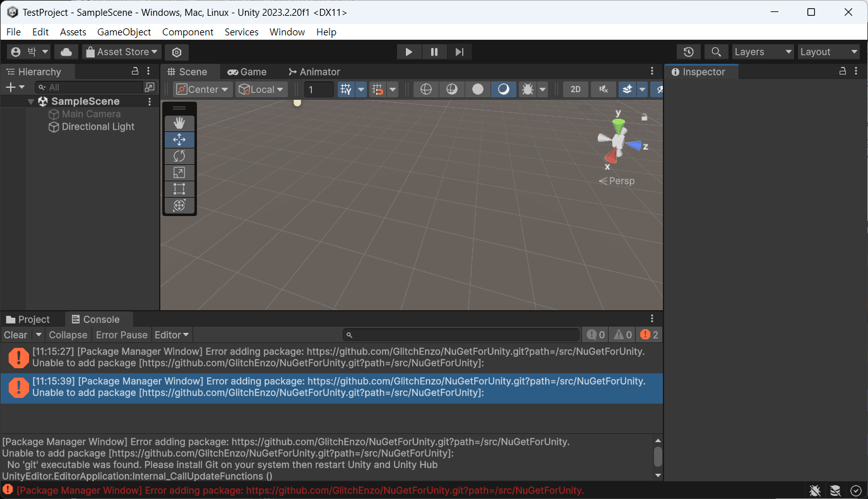Toggle Persp projection label
This screenshot has width=868, height=499.
(617, 181)
